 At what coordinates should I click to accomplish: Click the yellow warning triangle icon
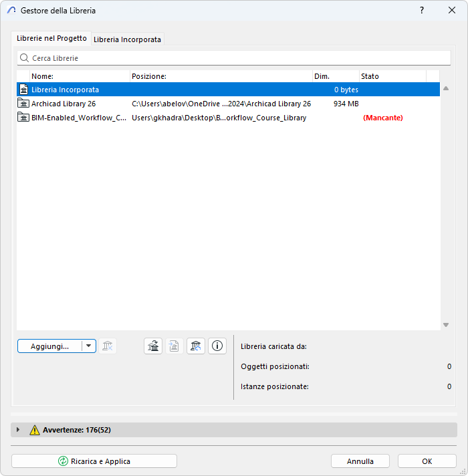(x=35, y=430)
